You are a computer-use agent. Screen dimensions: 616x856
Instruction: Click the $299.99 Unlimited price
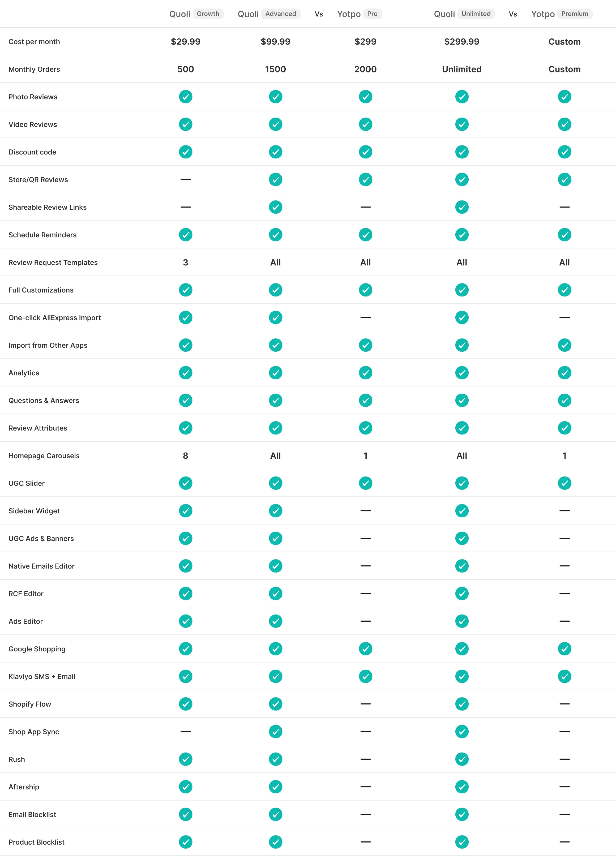click(x=462, y=41)
